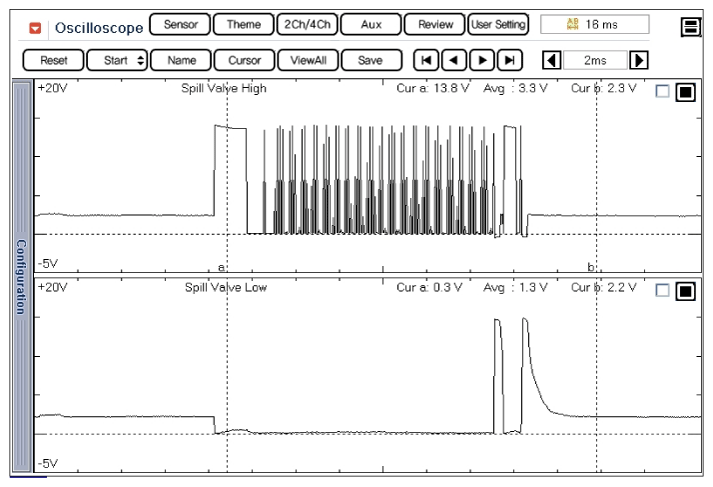Viewport: 713px width, 487px height.
Task: Click the 2ms time base field
Action: click(595, 60)
